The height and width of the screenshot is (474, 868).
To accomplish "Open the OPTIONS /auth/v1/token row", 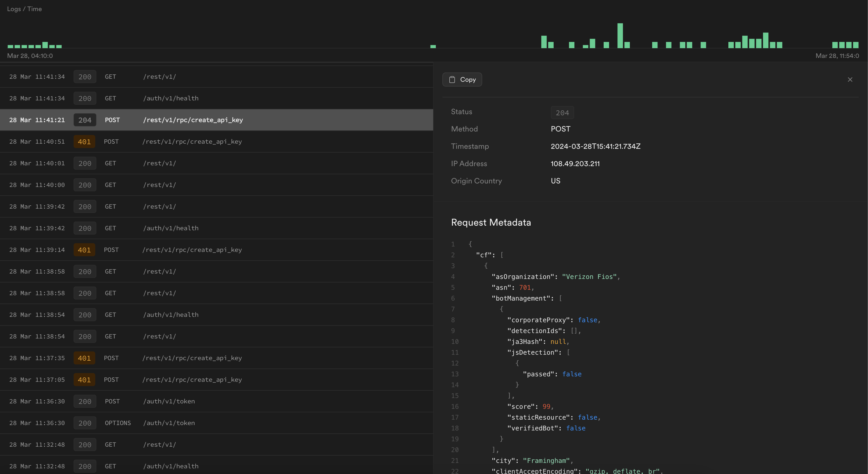I will [216, 423].
